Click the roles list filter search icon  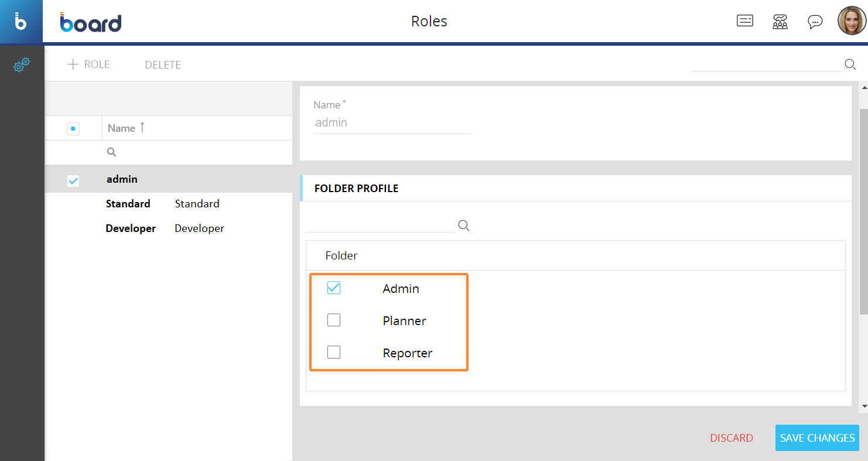point(111,152)
